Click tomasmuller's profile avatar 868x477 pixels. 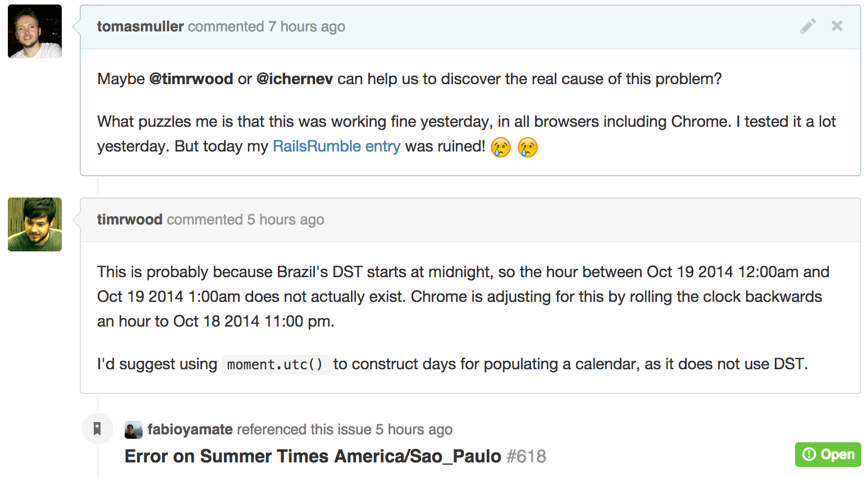pyautogui.click(x=35, y=31)
